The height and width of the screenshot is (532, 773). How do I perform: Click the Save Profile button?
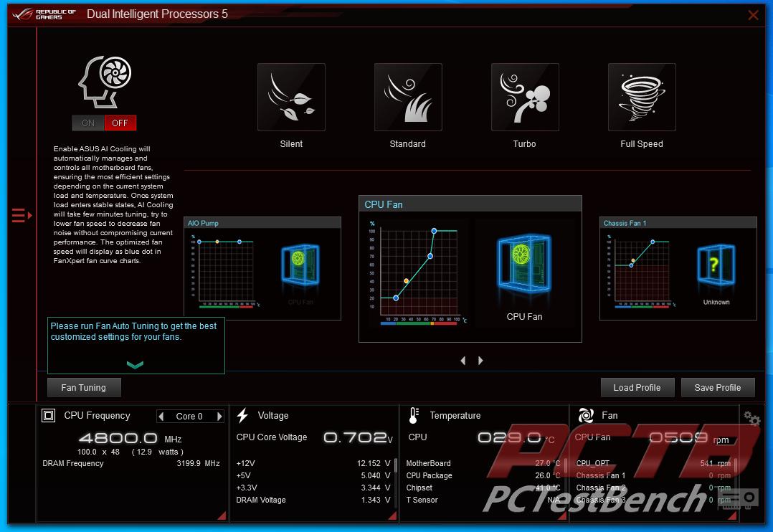[718, 388]
